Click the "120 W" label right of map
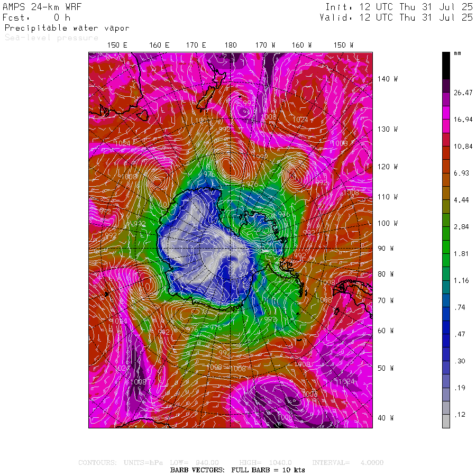Viewport: 476px width, 476px height. point(388,167)
